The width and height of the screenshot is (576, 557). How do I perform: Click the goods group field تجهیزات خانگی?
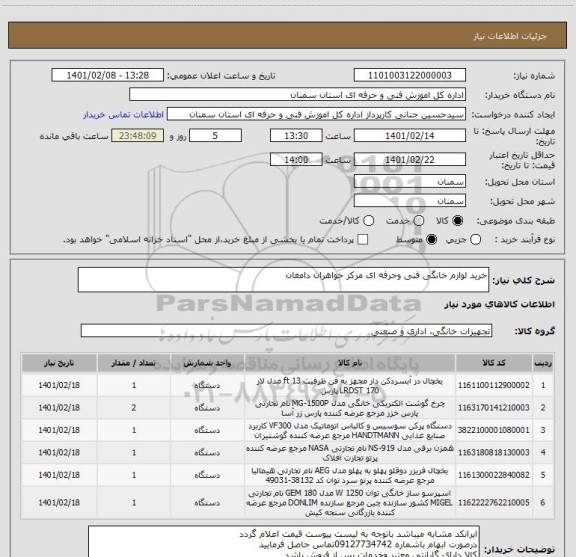pos(286,331)
